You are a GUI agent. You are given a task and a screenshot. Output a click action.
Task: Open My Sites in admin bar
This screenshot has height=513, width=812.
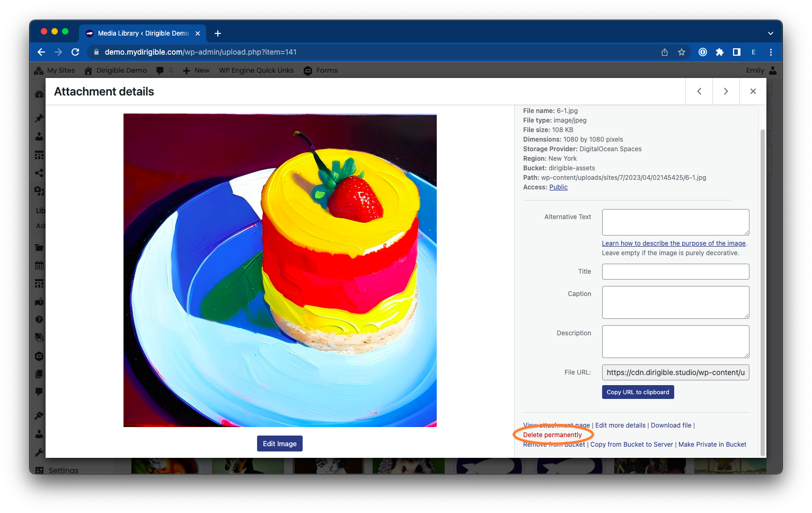point(55,70)
